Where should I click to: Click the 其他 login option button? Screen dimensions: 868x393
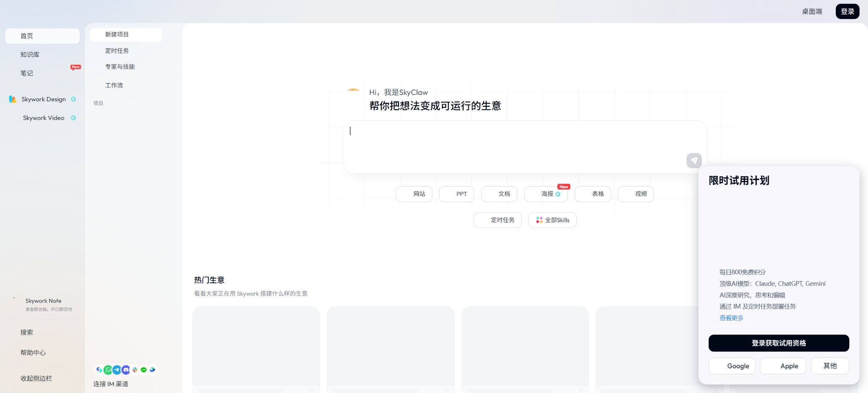tap(830, 366)
